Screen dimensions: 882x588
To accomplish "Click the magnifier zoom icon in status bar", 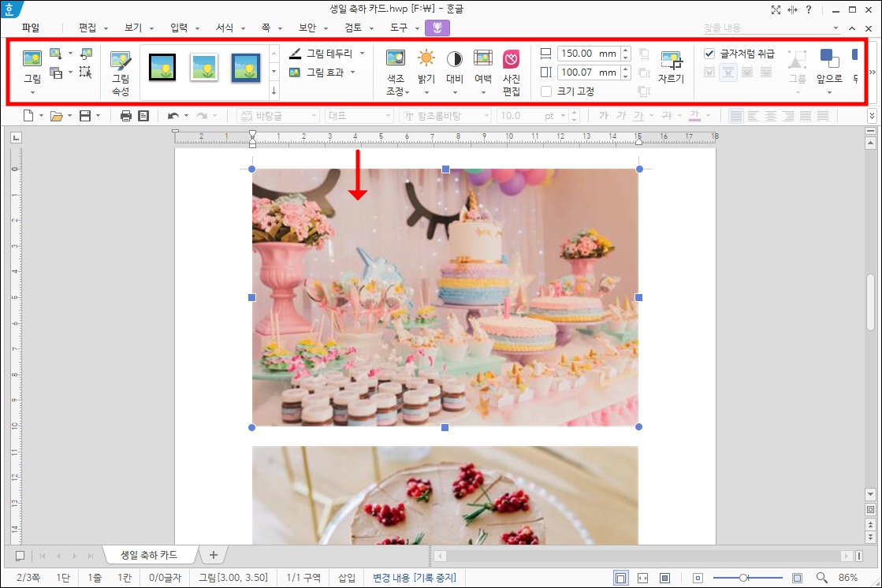I will [x=822, y=577].
